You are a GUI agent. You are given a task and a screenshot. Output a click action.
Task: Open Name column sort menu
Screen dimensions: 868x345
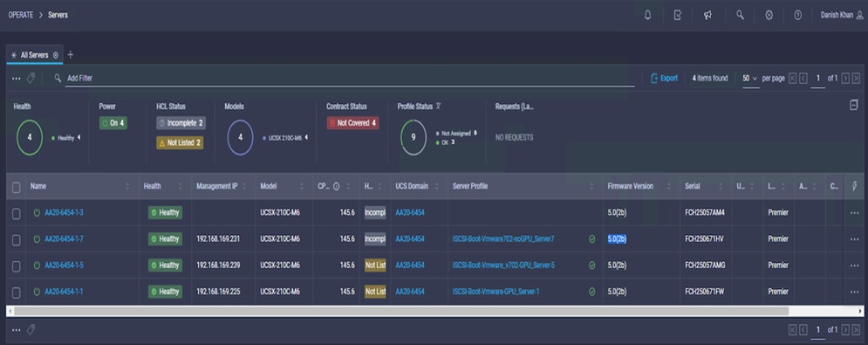[128, 186]
